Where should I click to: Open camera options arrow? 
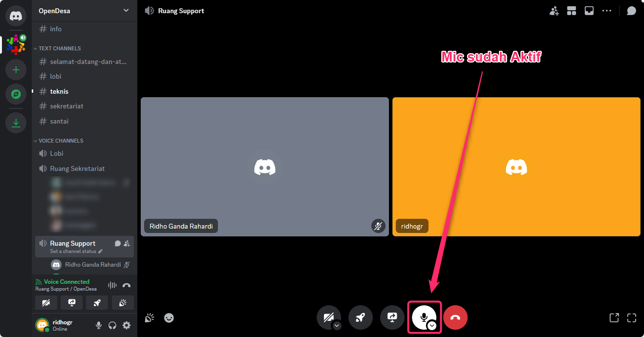(x=337, y=326)
